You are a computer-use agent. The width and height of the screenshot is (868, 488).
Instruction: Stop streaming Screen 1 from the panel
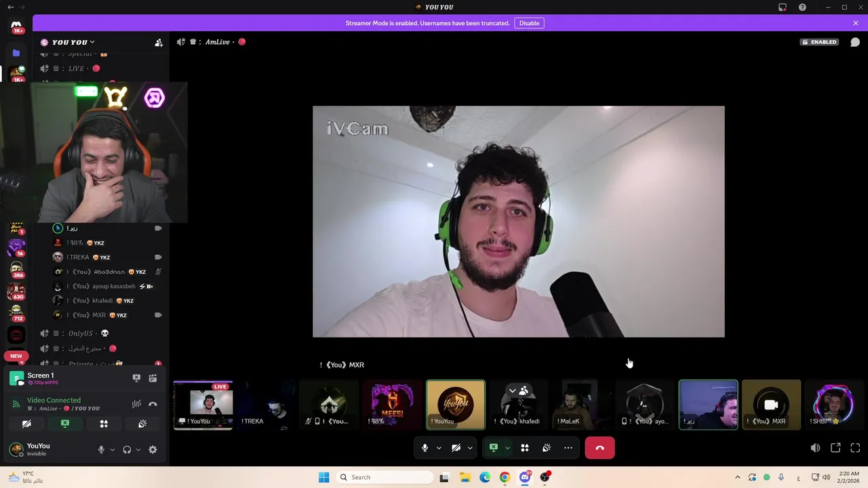tap(136, 378)
